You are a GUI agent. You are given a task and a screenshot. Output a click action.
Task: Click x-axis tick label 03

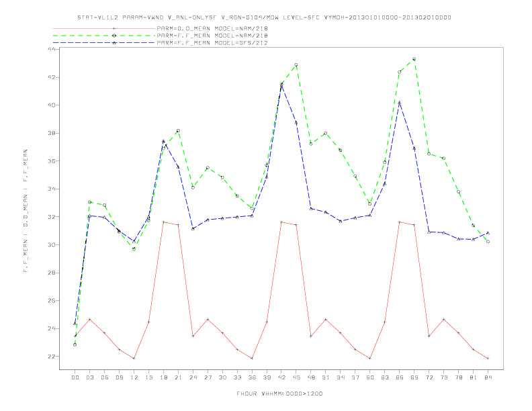89,377
